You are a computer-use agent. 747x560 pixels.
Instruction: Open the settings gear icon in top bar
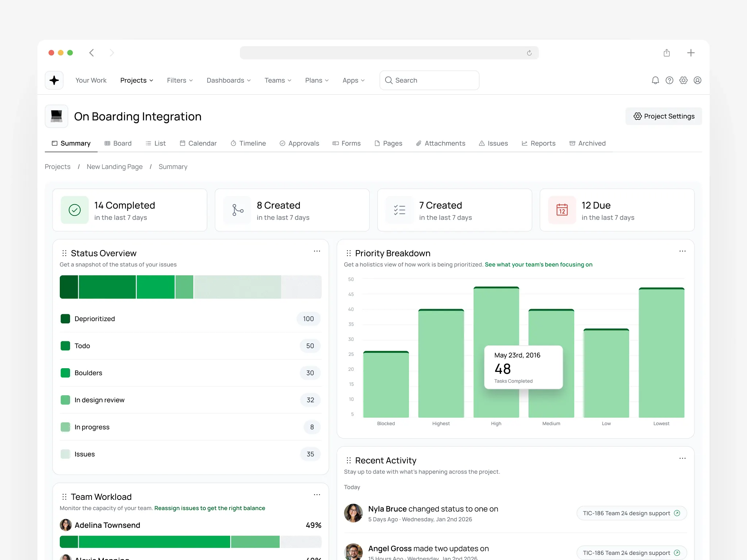683,80
